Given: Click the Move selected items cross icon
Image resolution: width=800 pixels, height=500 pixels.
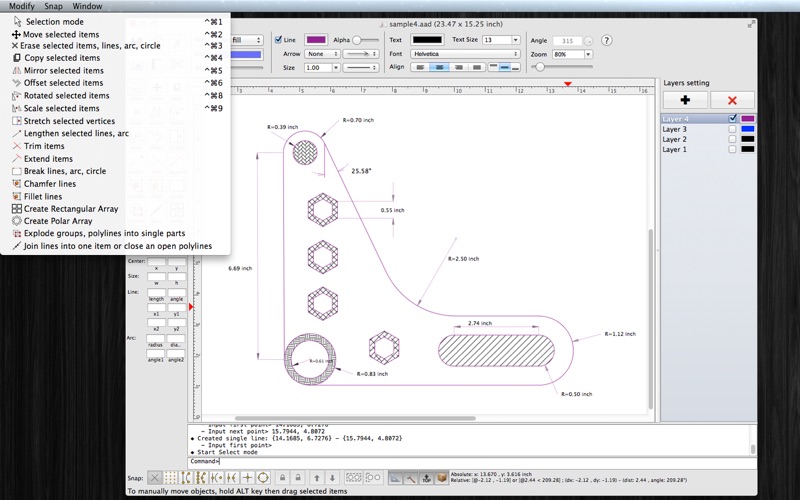Looking at the screenshot, I should coord(16,35).
